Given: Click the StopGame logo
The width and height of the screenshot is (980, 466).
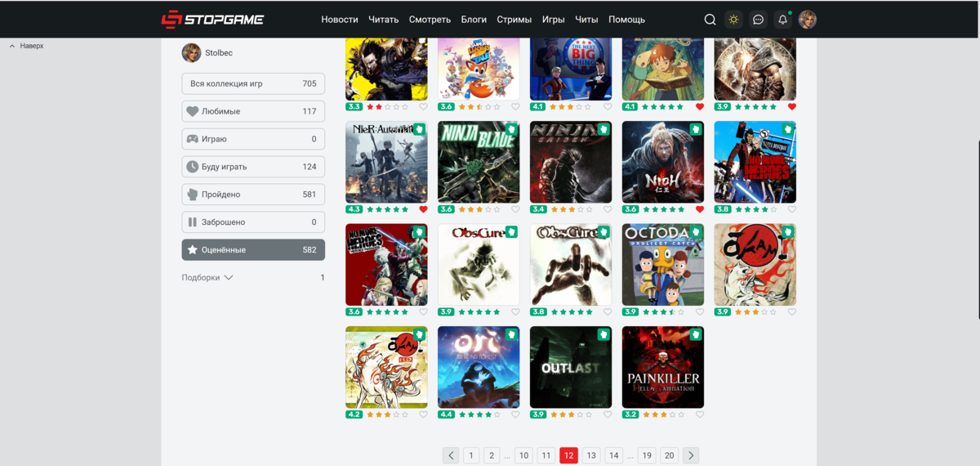Looking at the screenshot, I should [212, 20].
